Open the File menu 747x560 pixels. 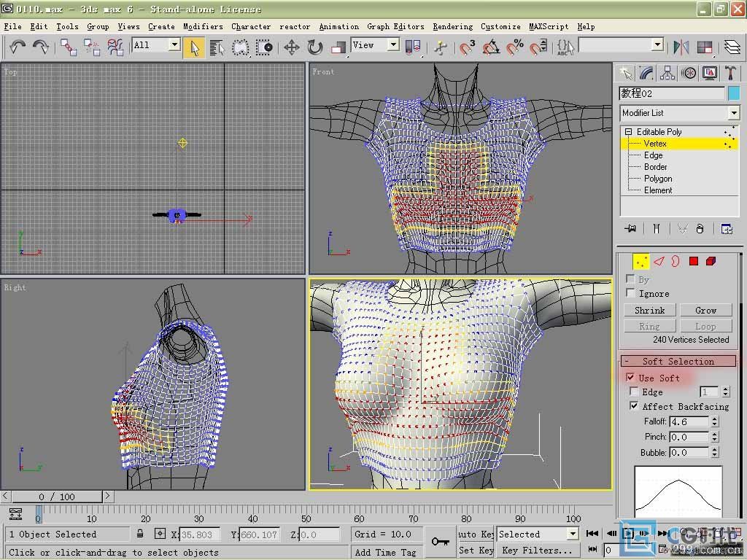point(12,27)
